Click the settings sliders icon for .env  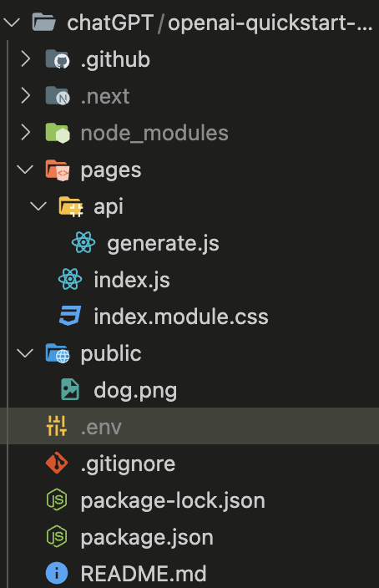pyautogui.click(x=57, y=426)
